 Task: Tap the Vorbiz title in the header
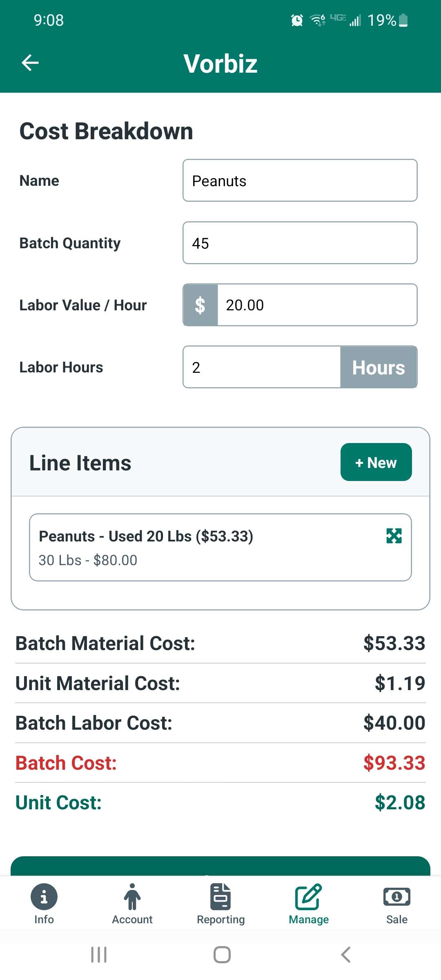coord(220,62)
